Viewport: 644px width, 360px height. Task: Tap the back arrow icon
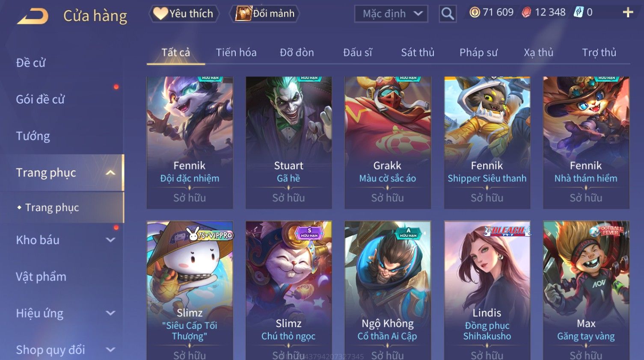click(x=33, y=16)
